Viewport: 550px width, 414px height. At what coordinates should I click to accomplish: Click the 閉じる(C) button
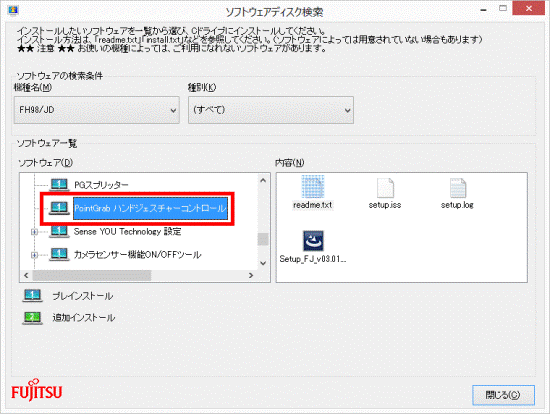(503, 395)
